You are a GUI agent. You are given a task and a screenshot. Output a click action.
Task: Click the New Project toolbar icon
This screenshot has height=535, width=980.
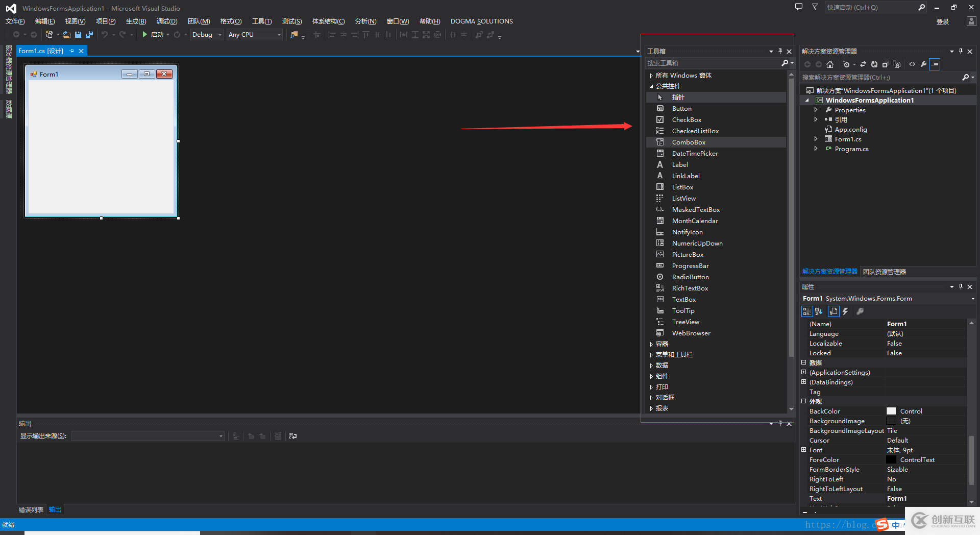(x=49, y=34)
